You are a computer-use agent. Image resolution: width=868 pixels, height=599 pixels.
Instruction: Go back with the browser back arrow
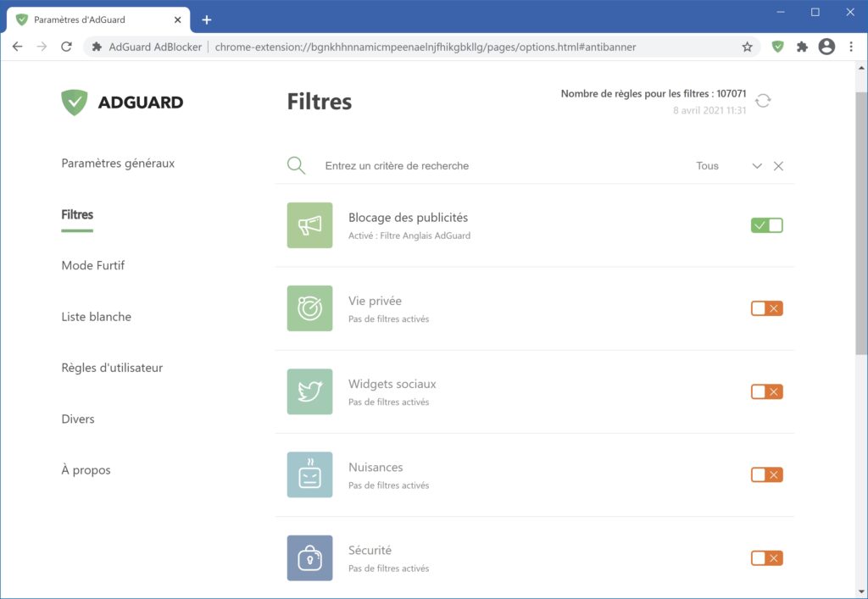(x=18, y=47)
